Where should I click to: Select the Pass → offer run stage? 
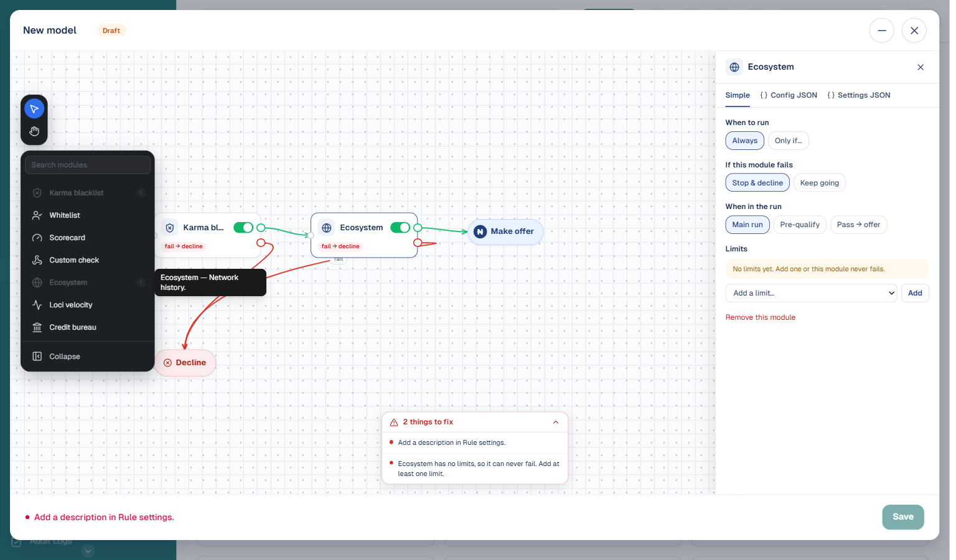pos(859,225)
